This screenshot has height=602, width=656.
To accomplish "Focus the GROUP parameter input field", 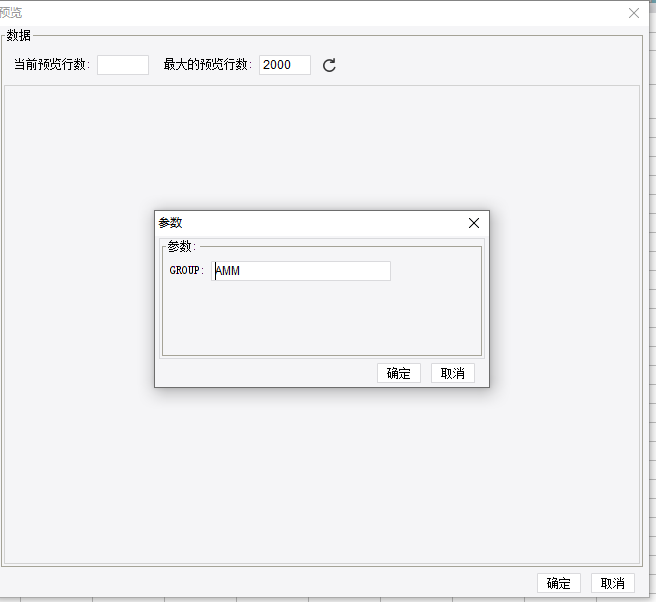I will click(301, 271).
